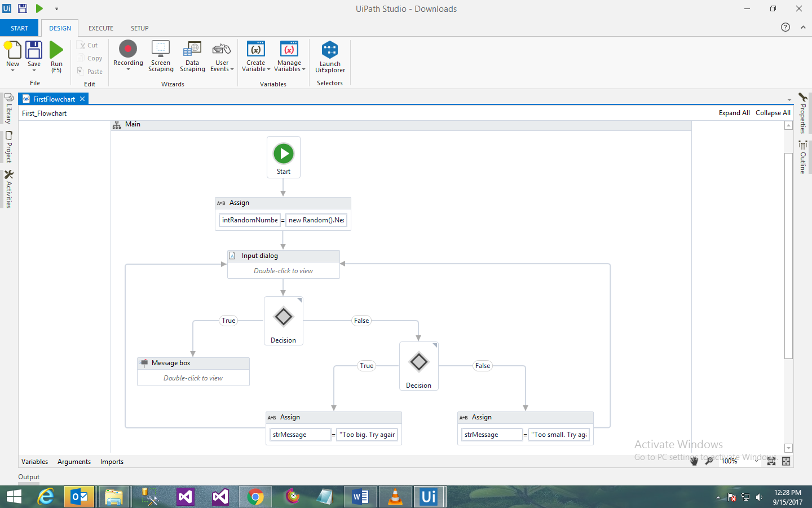
Task: Close the FirstFlowchart tab
Action: (82, 99)
